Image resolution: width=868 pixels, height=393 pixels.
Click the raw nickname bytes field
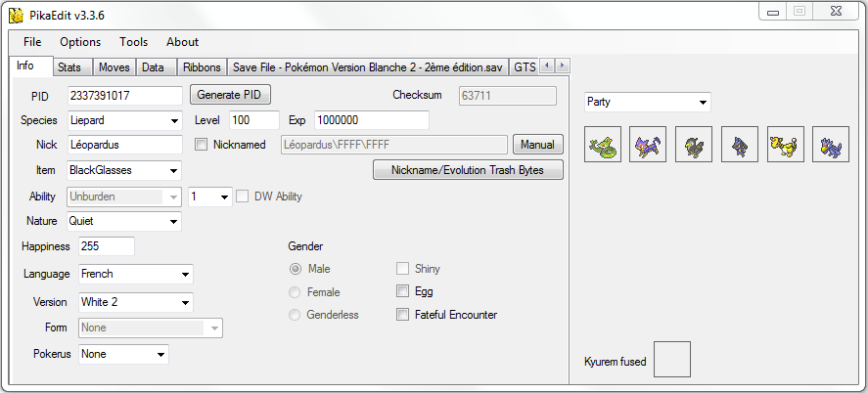tap(394, 145)
